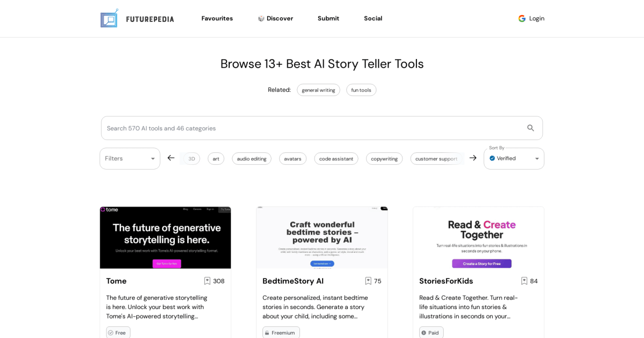Click the magnifying glass search icon
644x338 pixels.
coord(530,128)
